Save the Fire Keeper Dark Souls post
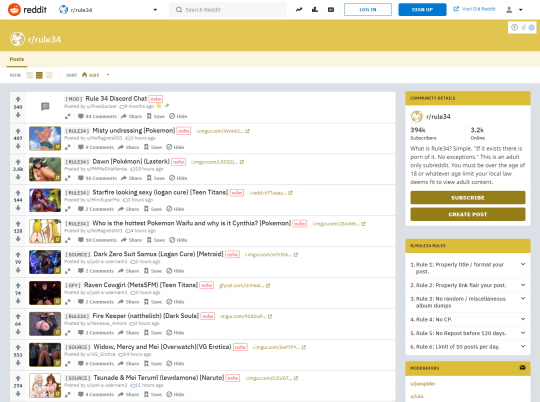The width and height of the screenshot is (540, 402). (x=153, y=333)
